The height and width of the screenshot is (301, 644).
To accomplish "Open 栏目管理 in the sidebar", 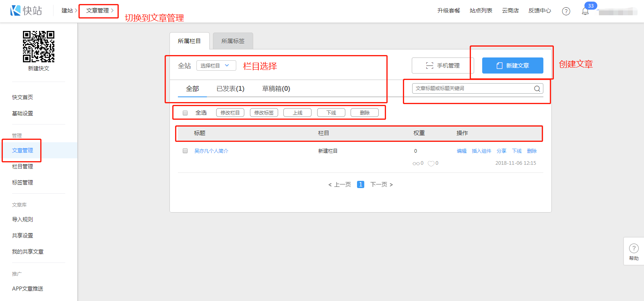I will pyautogui.click(x=23, y=166).
